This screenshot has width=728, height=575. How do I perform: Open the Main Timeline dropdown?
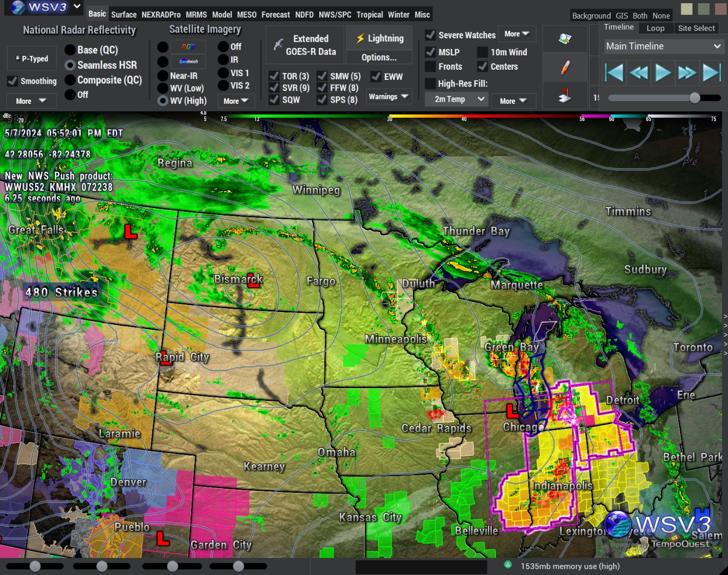click(x=663, y=46)
